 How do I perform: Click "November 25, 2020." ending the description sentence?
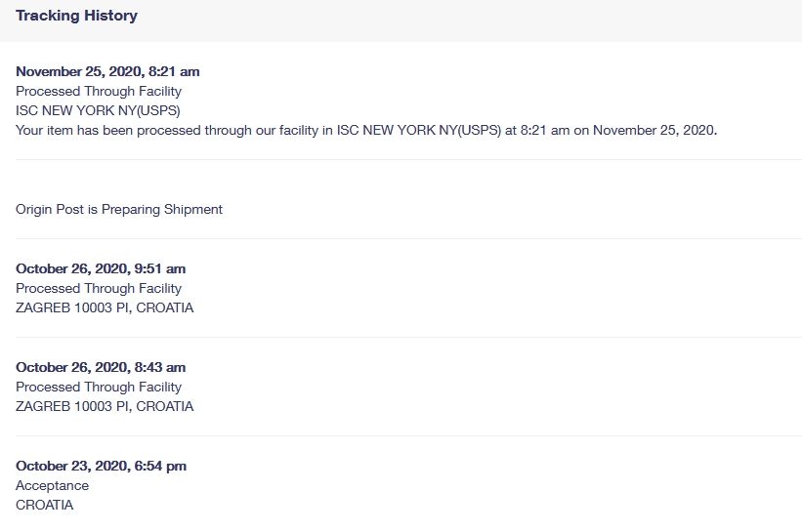654,130
